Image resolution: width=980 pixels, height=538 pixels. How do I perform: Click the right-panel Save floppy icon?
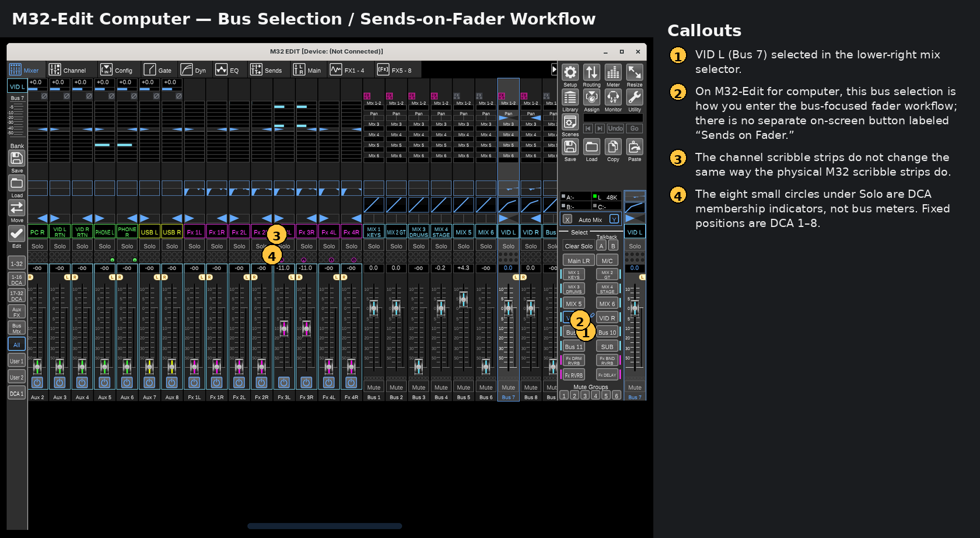click(x=570, y=147)
